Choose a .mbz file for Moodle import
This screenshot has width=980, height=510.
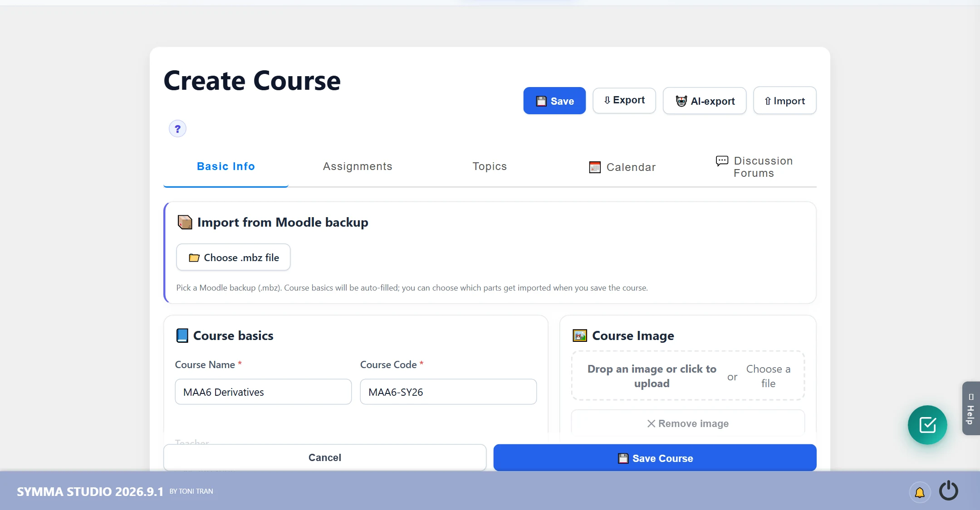coord(233,257)
